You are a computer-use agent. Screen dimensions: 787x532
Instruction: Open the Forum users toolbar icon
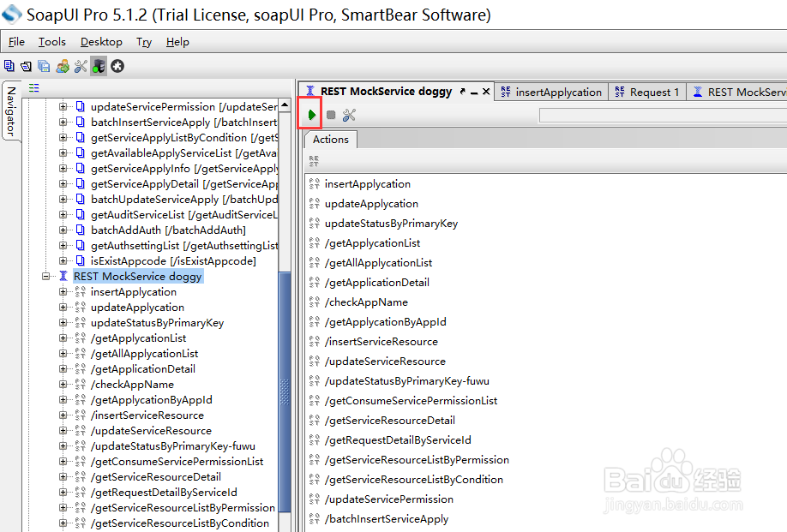pos(63,66)
